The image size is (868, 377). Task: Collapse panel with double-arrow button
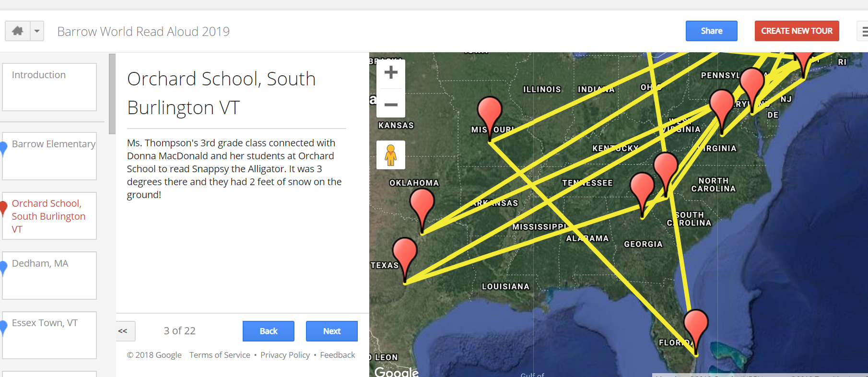click(123, 331)
